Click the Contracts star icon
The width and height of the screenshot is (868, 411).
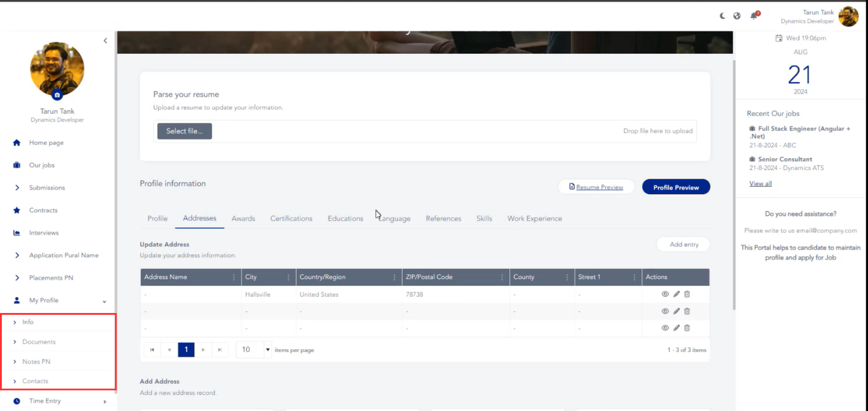pos(17,210)
